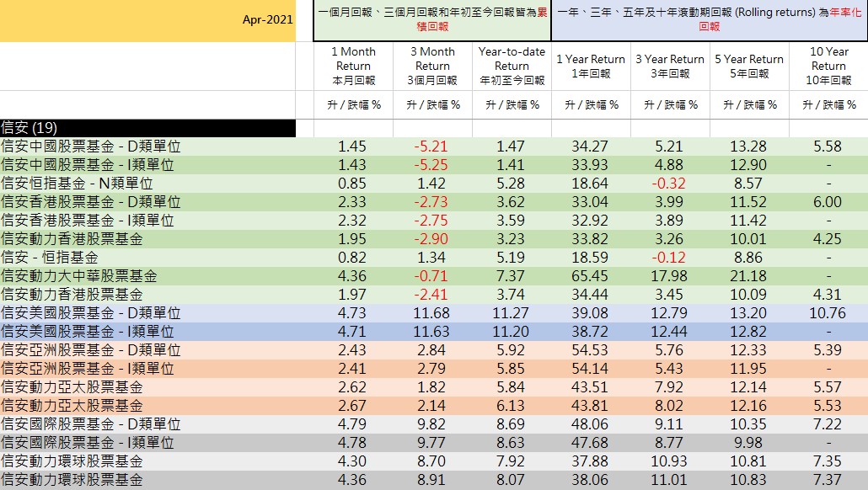Image resolution: width=868 pixels, height=490 pixels.
Task: Select the 1 Month Return 本月回報 header
Action: point(353,66)
